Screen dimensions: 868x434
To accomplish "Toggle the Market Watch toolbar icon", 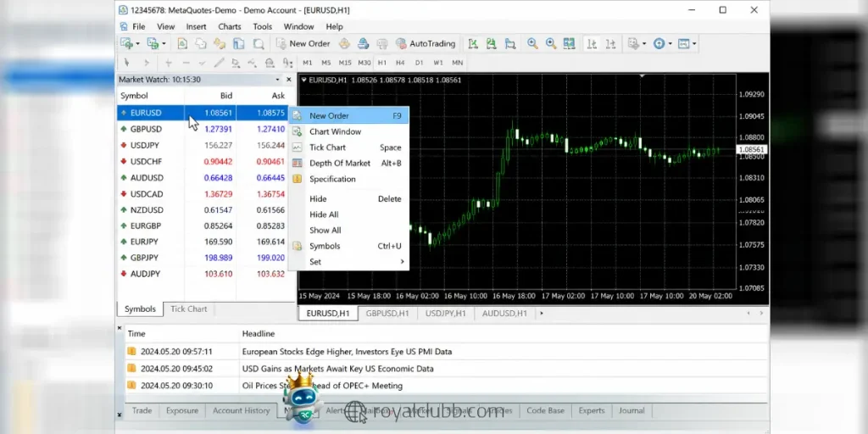I will click(182, 43).
